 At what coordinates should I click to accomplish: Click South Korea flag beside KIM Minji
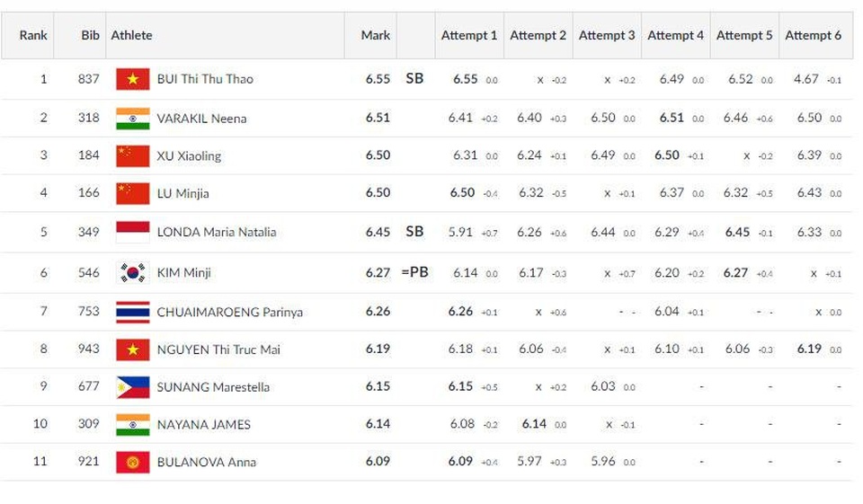133,273
